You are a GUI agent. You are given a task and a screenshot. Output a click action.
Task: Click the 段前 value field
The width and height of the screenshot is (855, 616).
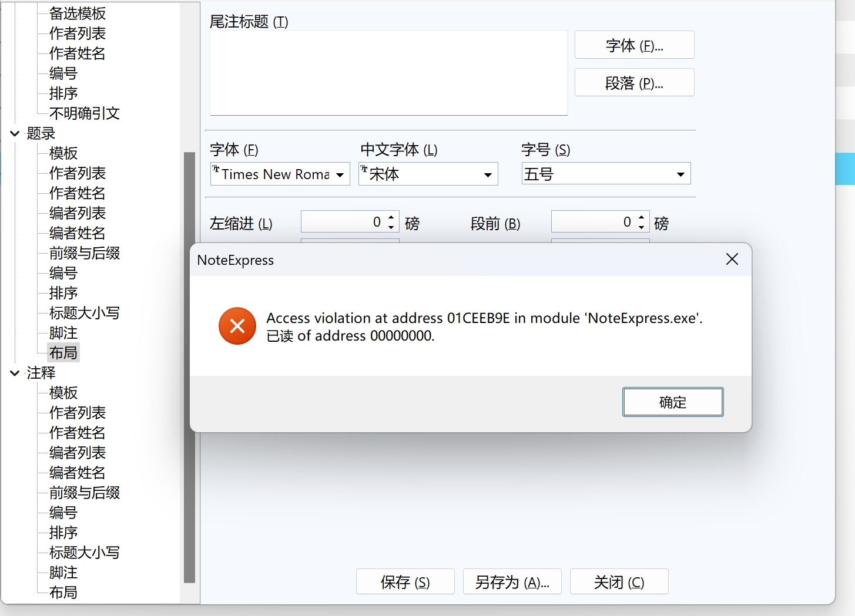(594, 222)
